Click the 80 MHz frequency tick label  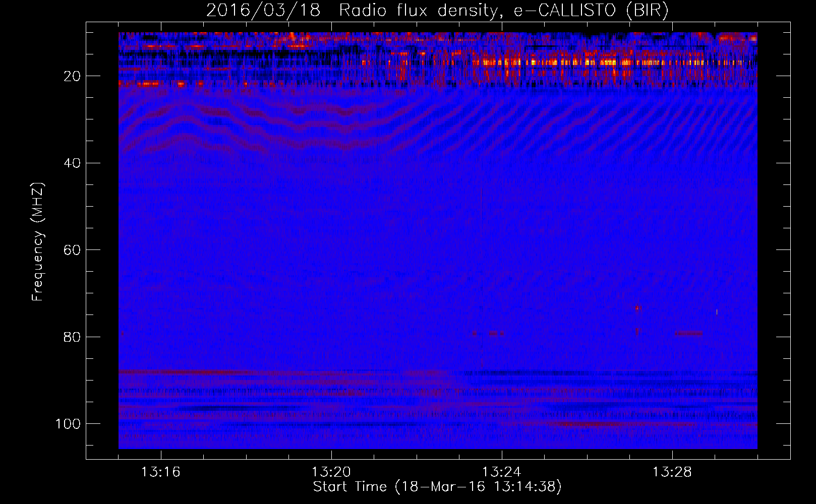pyautogui.click(x=72, y=337)
